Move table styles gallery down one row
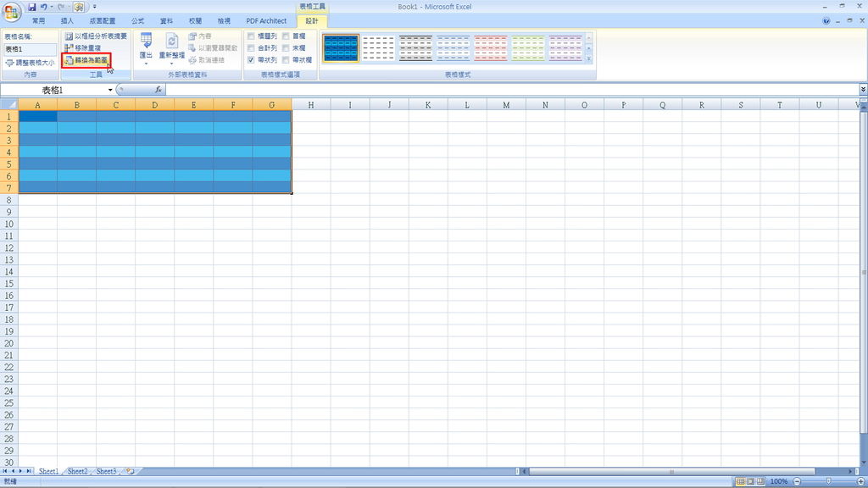Image resolution: width=868 pixels, height=488 pixels. click(x=589, y=48)
